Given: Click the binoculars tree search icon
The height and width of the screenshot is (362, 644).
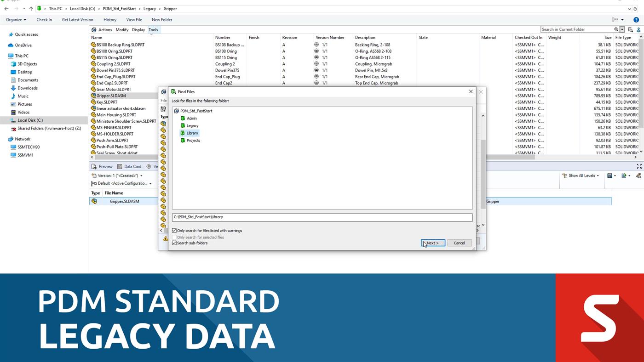Looking at the screenshot, I should point(638,176).
